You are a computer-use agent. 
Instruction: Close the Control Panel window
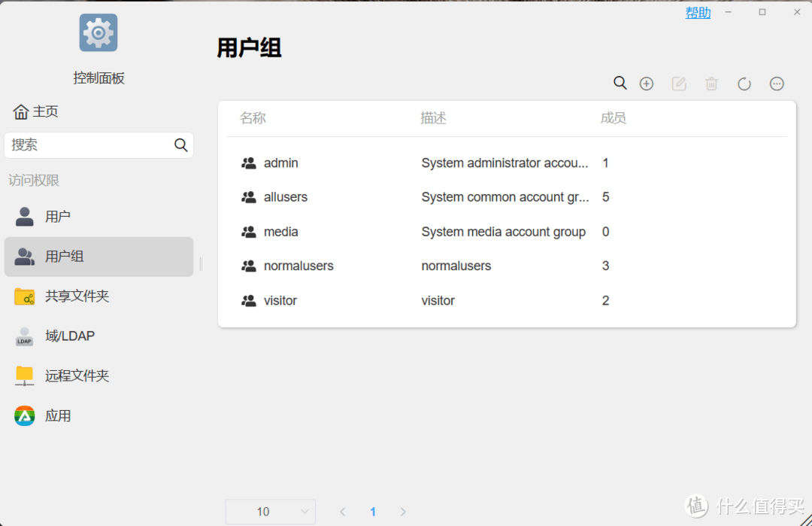797,12
